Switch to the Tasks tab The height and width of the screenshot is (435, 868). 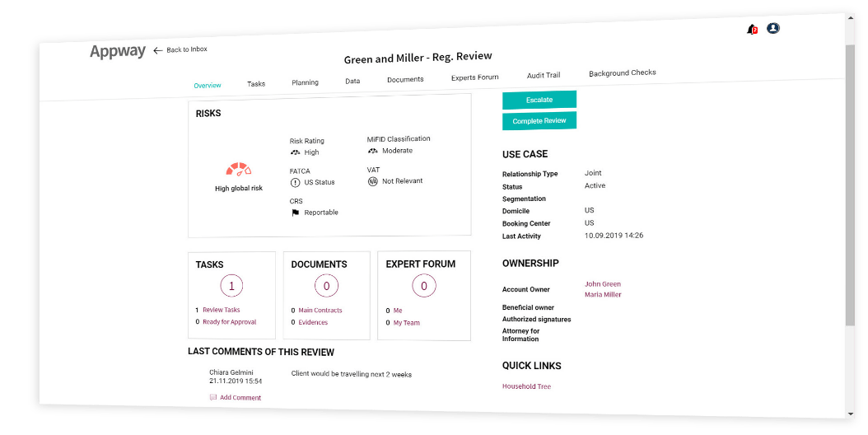[256, 84]
